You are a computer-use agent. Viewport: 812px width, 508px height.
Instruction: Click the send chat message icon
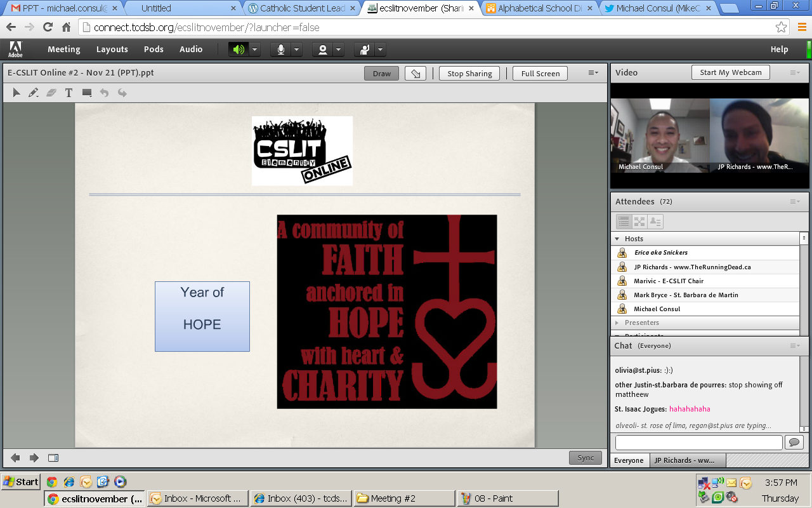(794, 442)
